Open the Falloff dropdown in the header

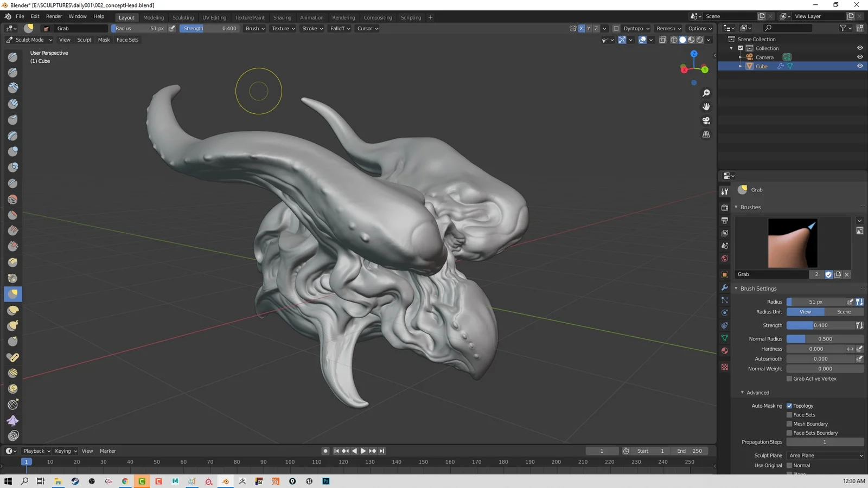[x=340, y=28]
